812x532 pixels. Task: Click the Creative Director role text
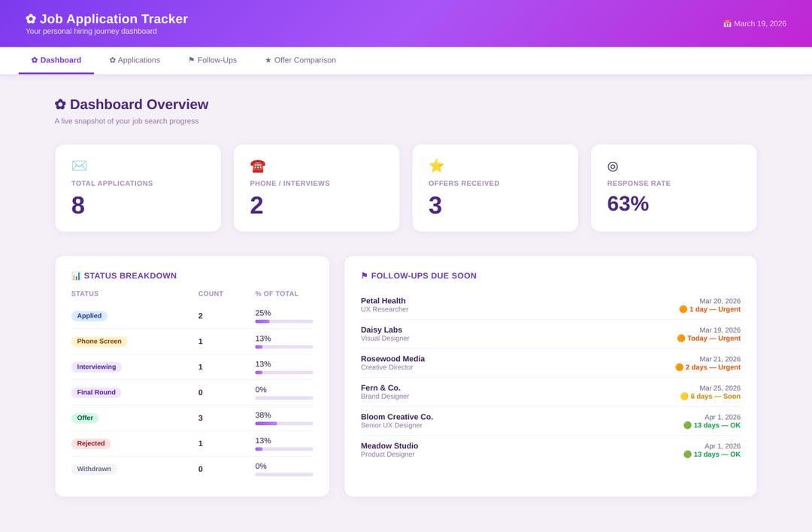pos(387,367)
